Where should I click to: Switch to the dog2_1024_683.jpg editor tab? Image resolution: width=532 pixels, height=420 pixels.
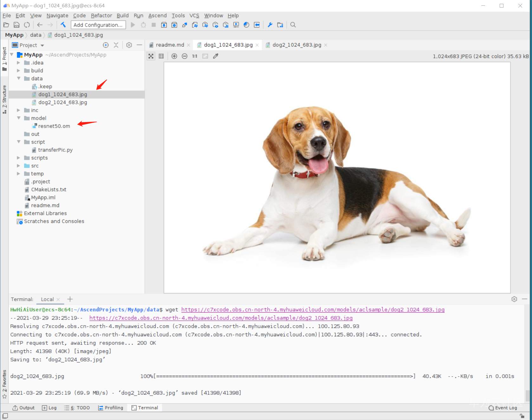pos(297,45)
